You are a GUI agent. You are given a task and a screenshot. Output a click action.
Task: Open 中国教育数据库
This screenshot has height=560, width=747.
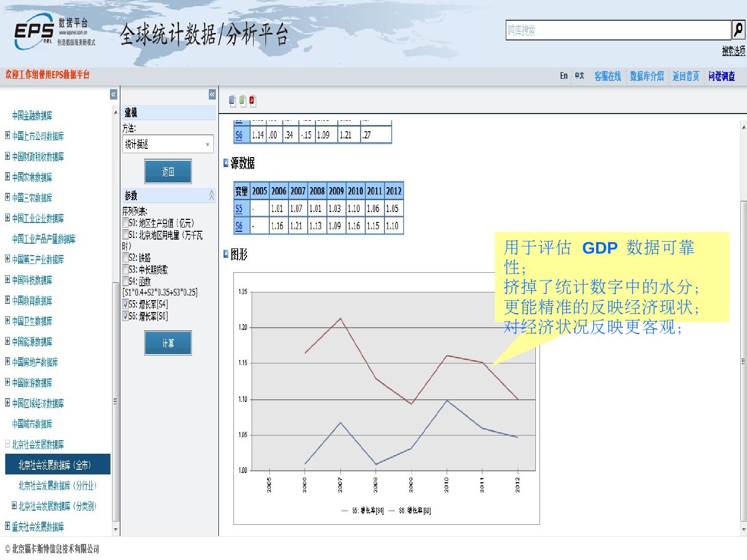coord(32,300)
